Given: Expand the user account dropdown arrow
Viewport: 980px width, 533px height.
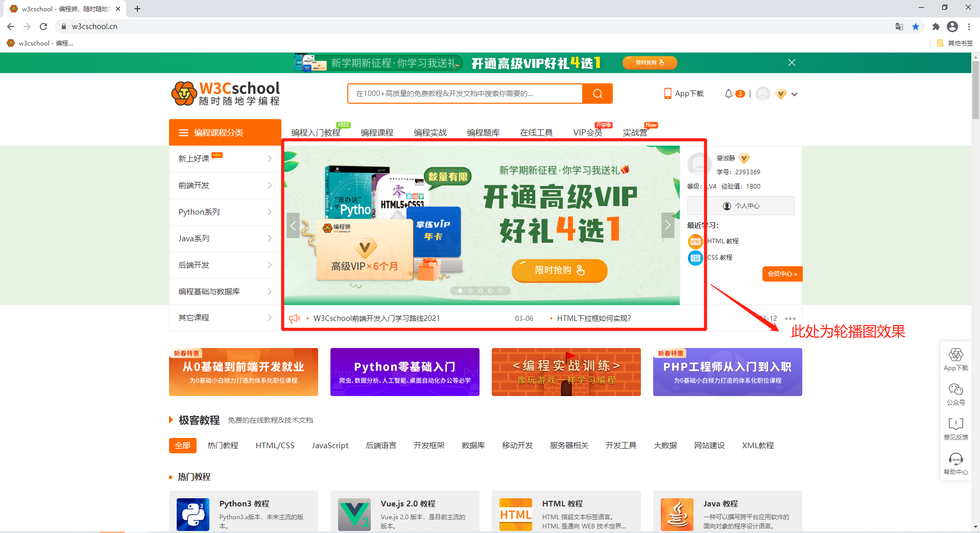Looking at the screenshot, I should pyautogui.click(x=794, y=94).
